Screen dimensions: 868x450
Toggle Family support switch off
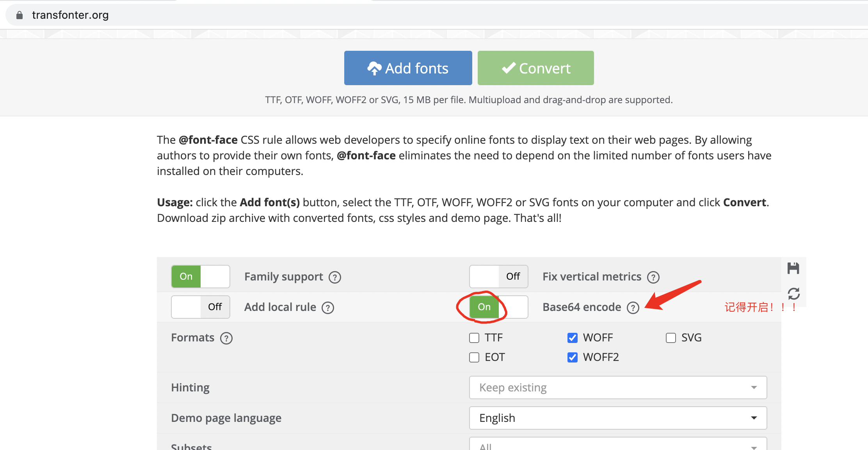pos(201,277)
